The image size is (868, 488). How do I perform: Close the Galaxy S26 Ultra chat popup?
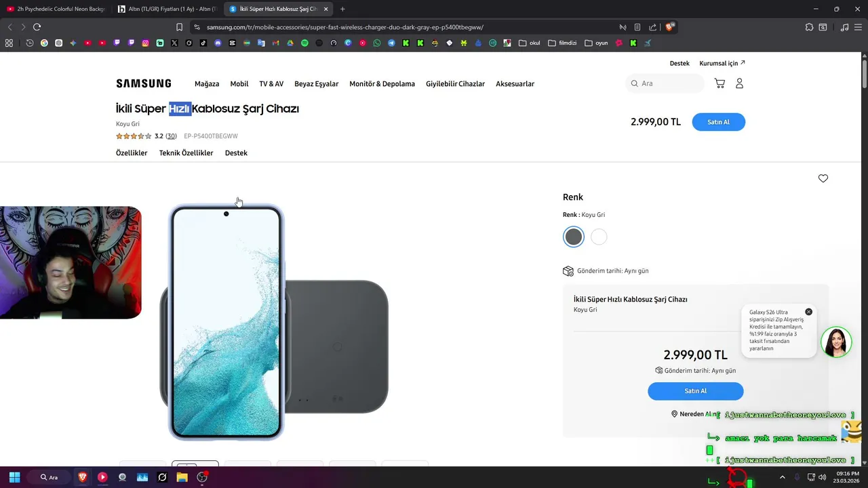click(x=808, y=312)
